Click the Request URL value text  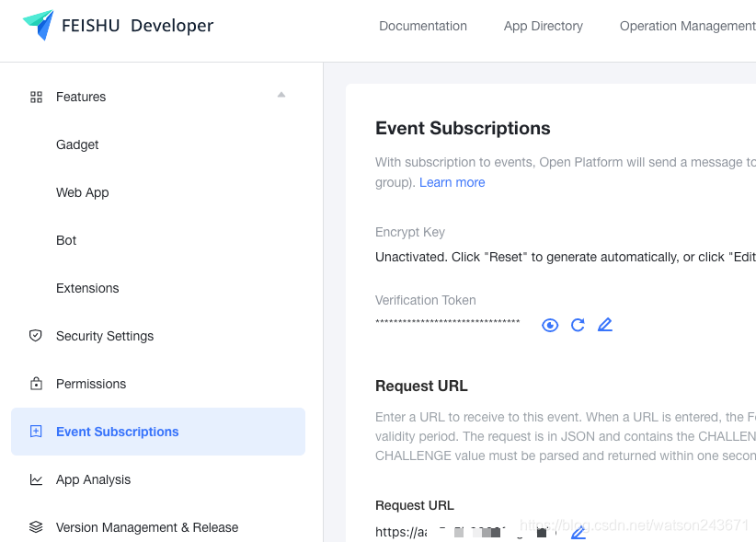(x=465, y=532)
